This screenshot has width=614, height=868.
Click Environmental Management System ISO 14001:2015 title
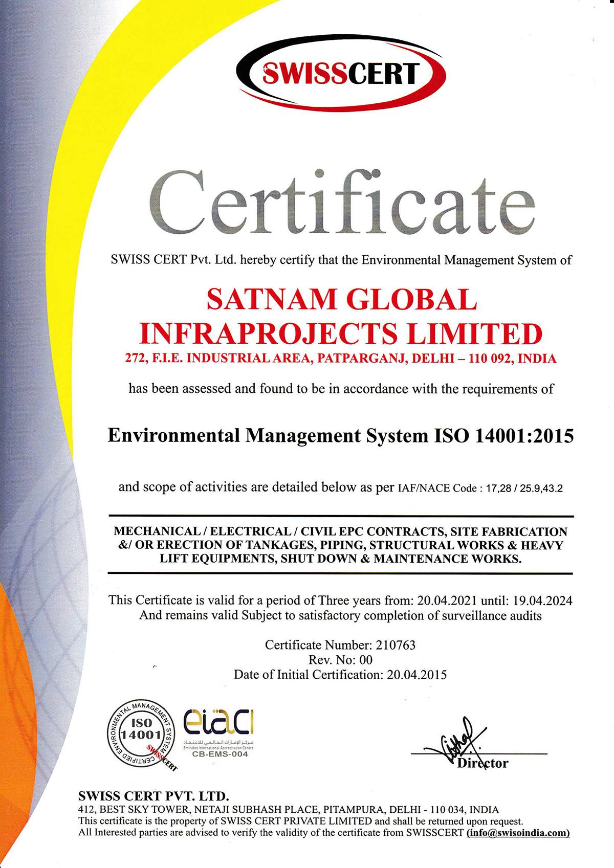(341, 436)
